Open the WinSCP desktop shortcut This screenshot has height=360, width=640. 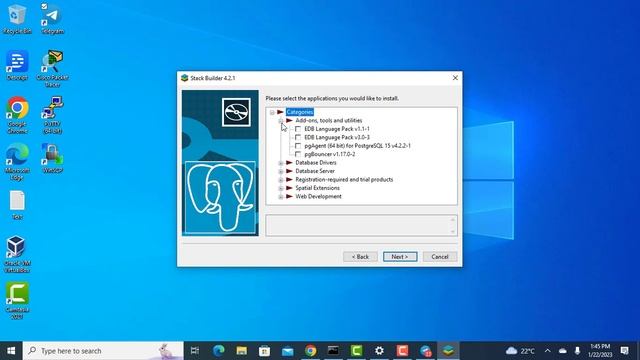(x=52, y=158)
